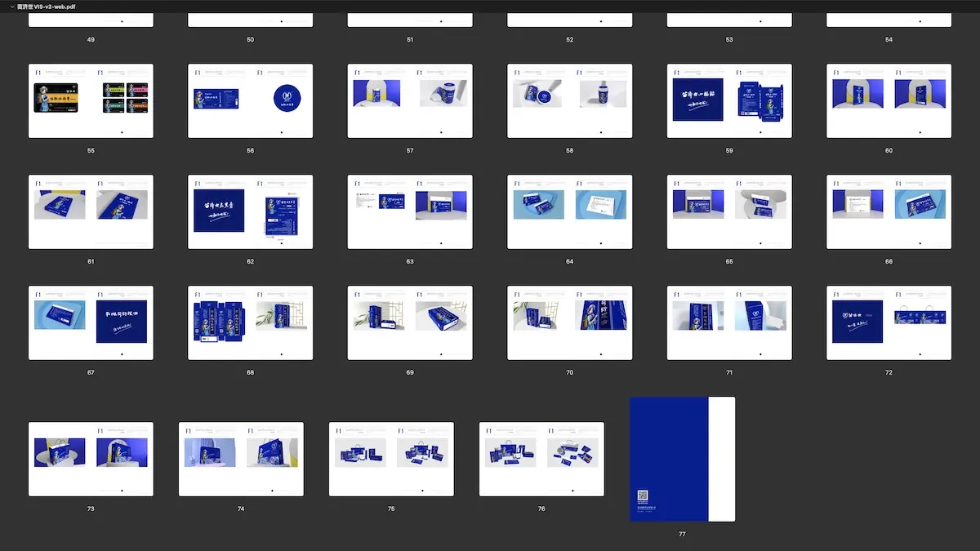The height and width of the screenshot is (551, 980).
Task: Open page 63 thumbnail
Action: pos(410,212)
